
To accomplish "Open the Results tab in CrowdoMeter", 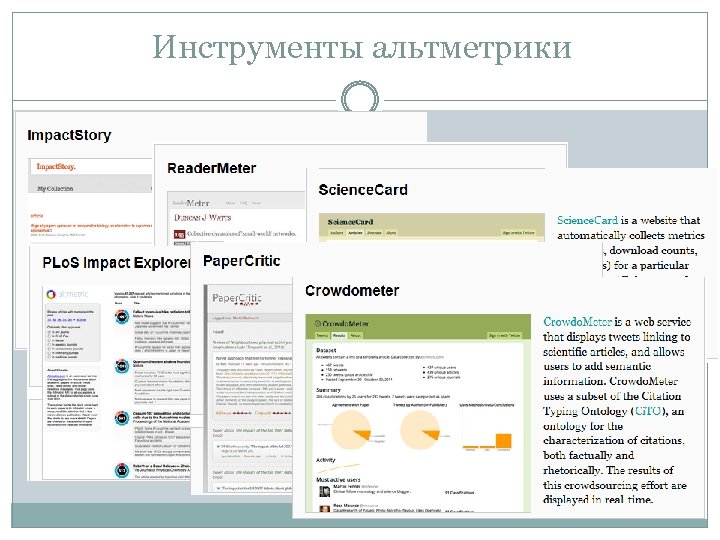I will pyautogui.click(x=339, y=336).
